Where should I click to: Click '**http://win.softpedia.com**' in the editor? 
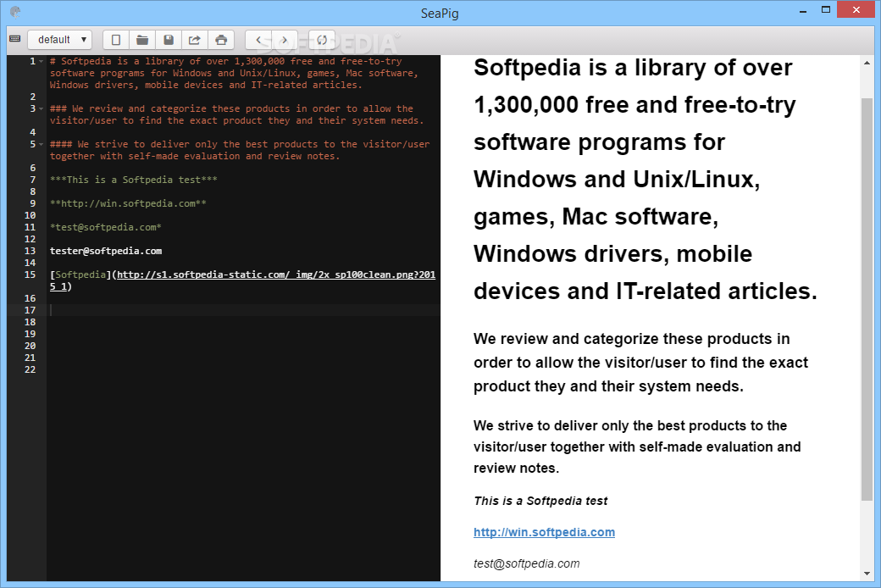(128, 203)
